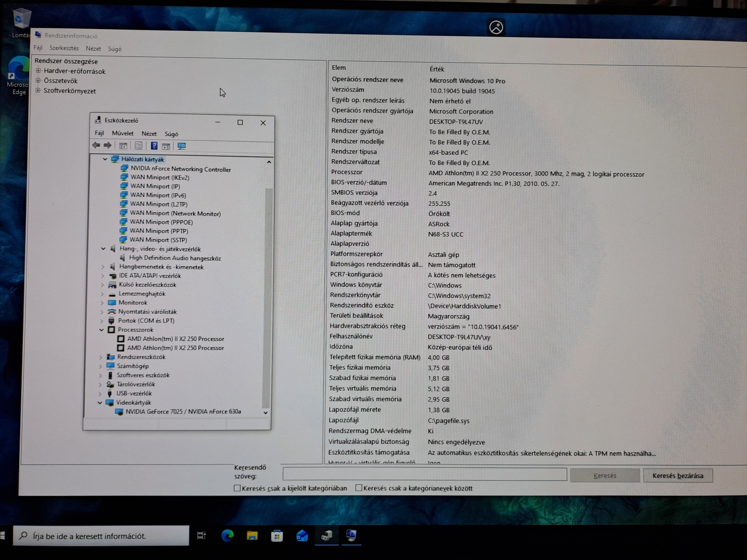The image size is (747, 560).
Task: Expand the IDE ATA/ATAPI vezérlők node
Action: point(103,276)
